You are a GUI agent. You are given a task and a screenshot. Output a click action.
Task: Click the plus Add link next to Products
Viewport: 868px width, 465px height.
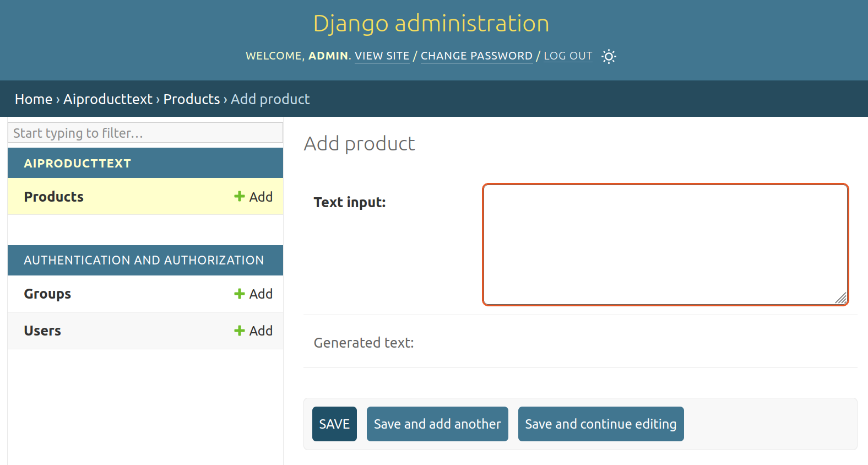(253, 197)
